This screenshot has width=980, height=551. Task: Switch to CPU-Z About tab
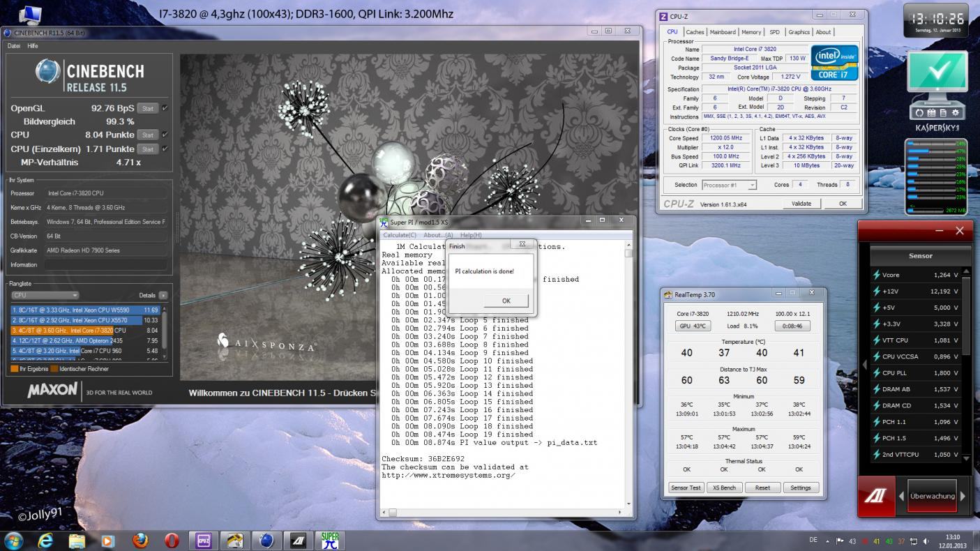coord(823,32)
